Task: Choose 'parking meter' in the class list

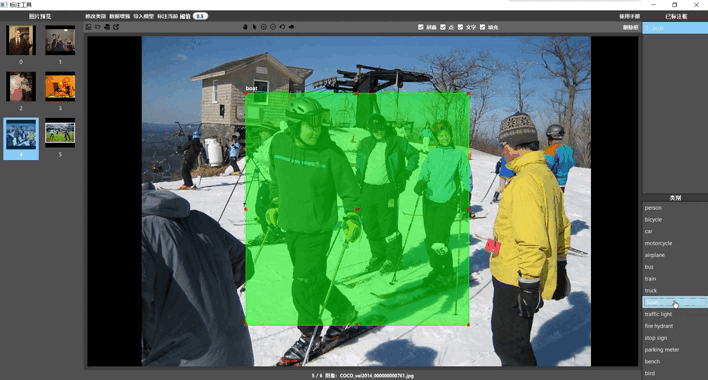Action: pos(675,350)
